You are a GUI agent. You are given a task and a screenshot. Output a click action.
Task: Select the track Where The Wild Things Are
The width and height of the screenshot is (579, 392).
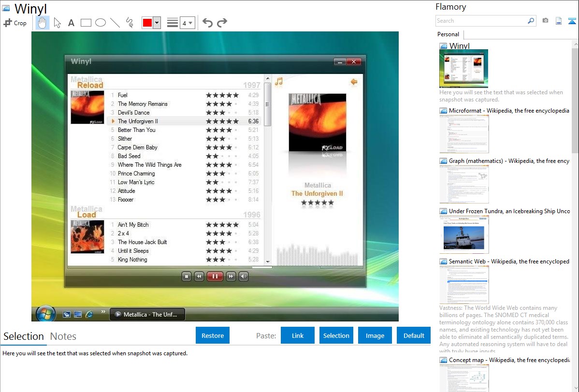pyautogui.click(x=149, y=165)
